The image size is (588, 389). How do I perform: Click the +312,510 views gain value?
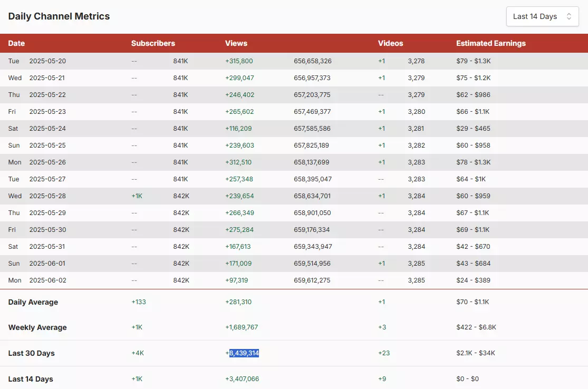pos(238,162)
